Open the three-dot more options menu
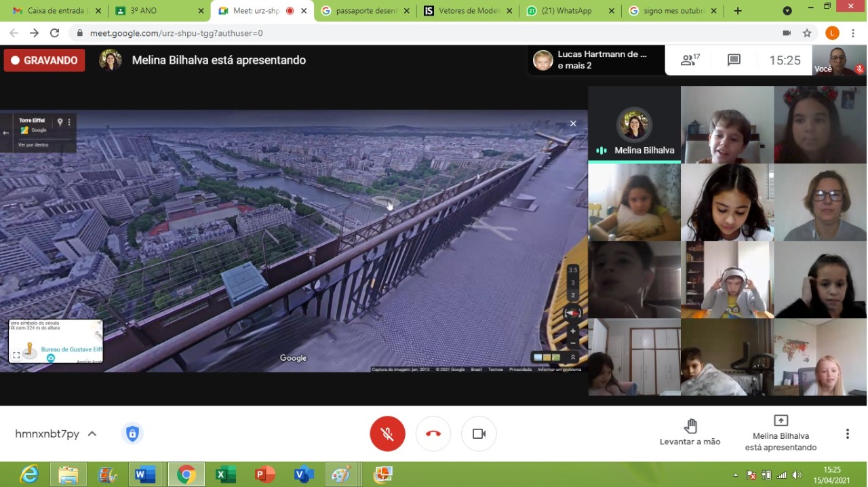This screenshot has width=868, height=487. coord(847,433)
